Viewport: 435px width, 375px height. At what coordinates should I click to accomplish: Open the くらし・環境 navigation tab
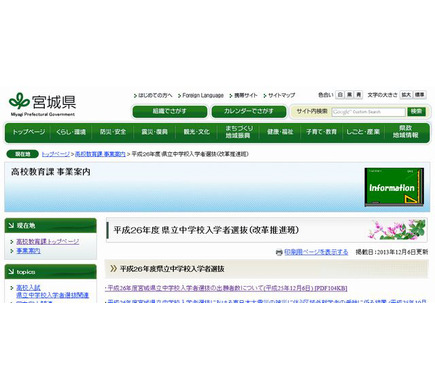pyautogui.click(x=71, y=132)
